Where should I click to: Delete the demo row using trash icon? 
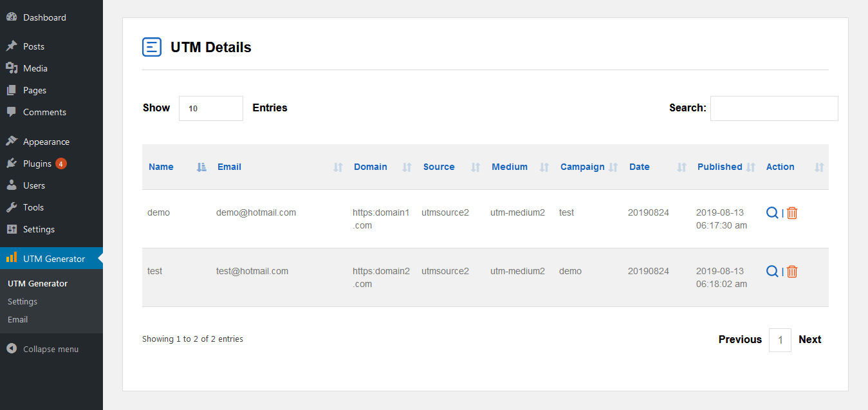point(792,213)
